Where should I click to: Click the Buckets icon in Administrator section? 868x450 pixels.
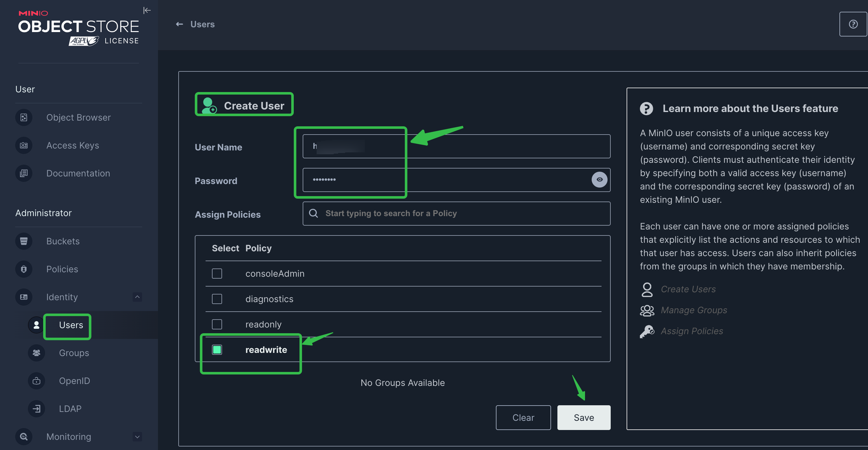pos(23,241)
